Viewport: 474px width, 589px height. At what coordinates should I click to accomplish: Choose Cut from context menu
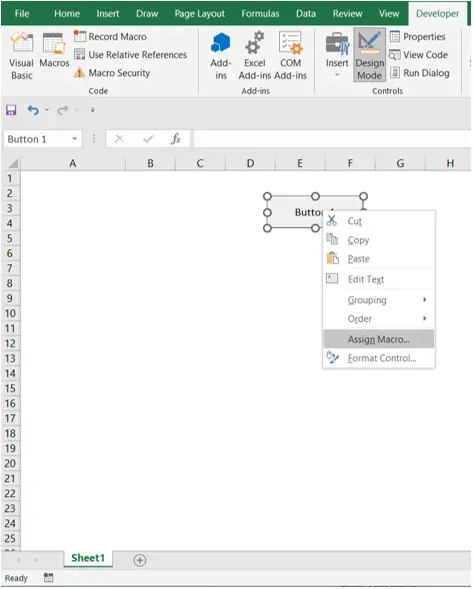tap(379, 221)
